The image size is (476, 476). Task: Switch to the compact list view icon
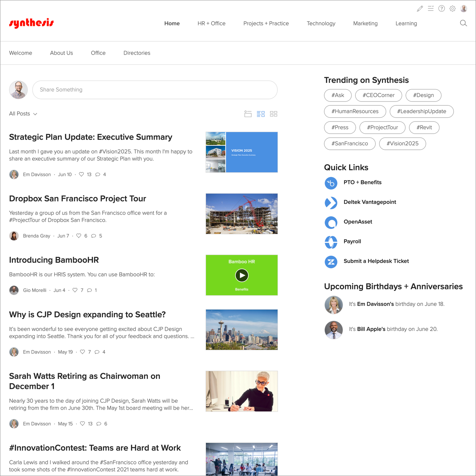pyautogui.click(x=261, y=114)
